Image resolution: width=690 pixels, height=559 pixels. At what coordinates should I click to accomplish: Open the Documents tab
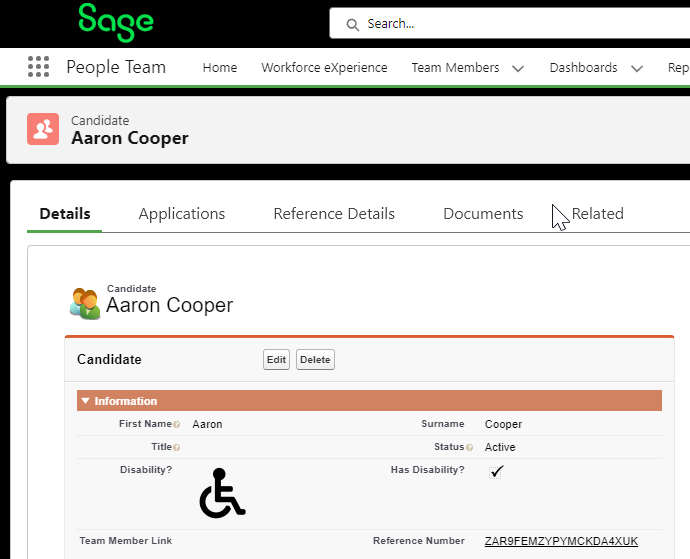coord(483,214)
